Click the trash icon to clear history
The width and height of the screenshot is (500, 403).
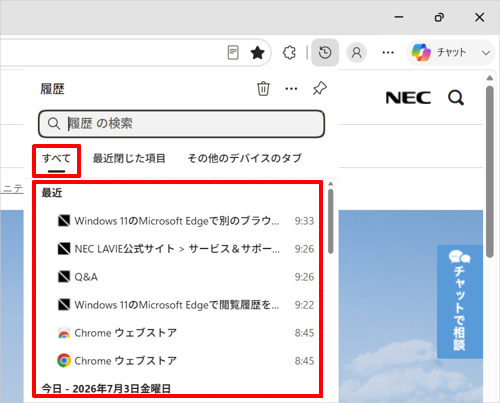tap(263, 89)
